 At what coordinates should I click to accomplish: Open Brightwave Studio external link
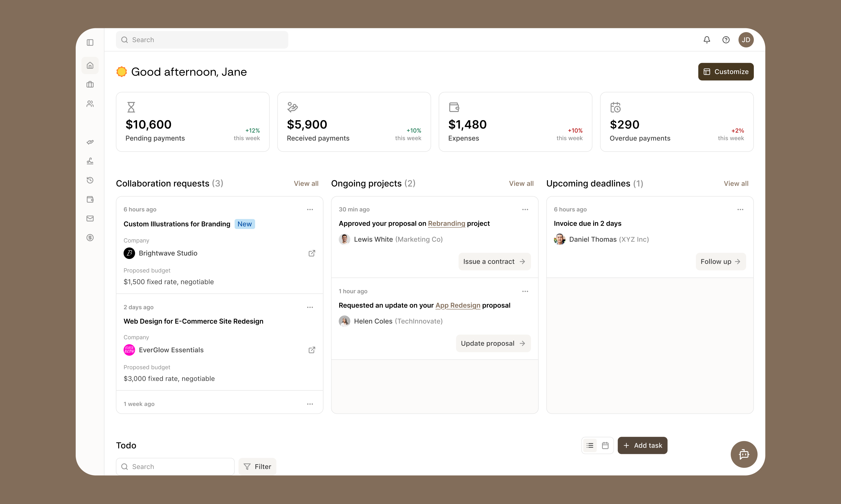coord(312,253)
